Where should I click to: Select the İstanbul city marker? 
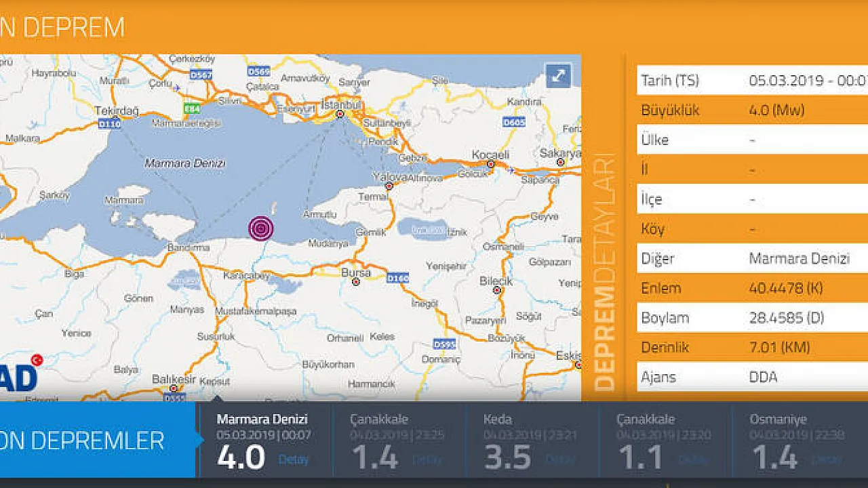[x=340, y=115]
